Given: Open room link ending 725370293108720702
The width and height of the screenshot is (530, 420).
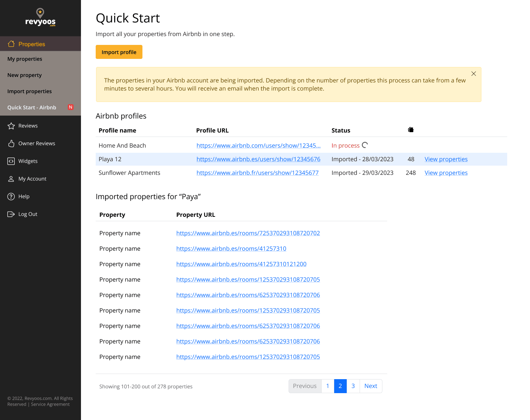Looking at the screenshot, I should click(x=248, y=233).
